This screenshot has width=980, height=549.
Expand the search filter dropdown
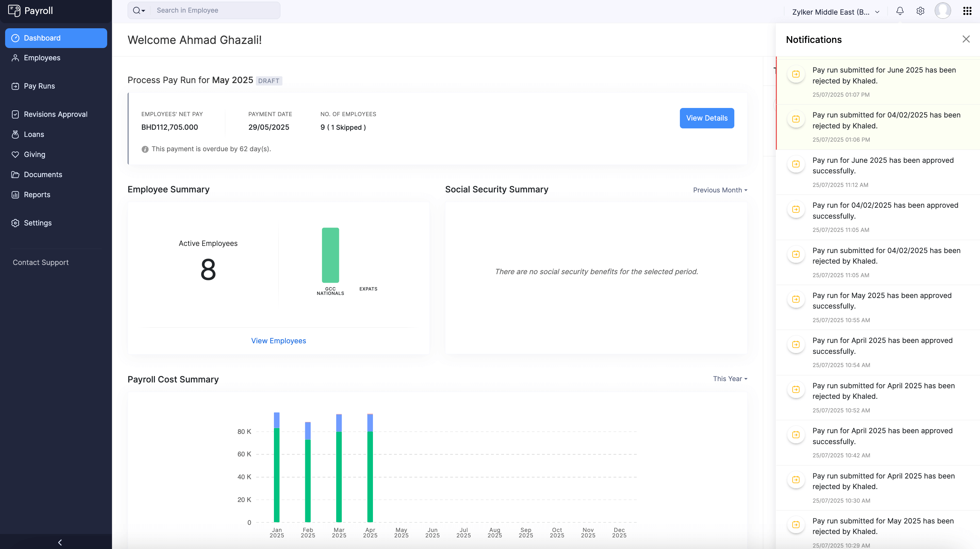[139, 11]
